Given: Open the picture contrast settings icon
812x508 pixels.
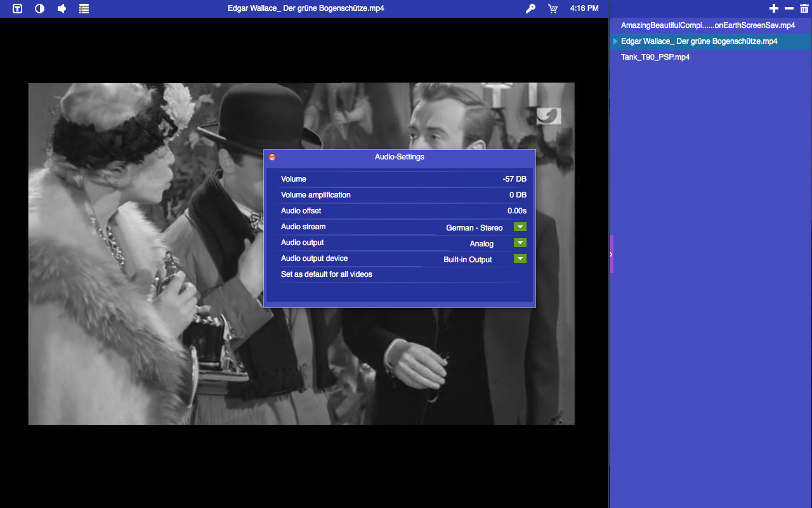Looking at the screenshot, I should pyautogui.click(x=39, y=9).
